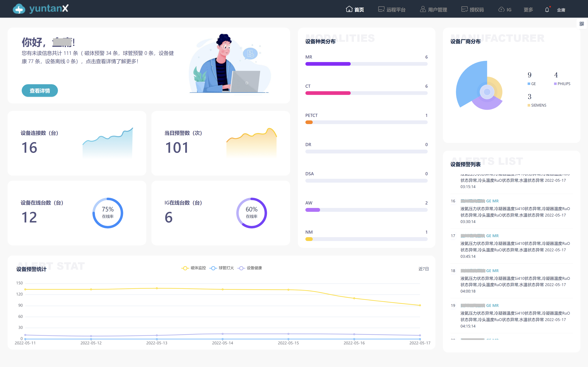Open the QR code icon at right edge
The width and height of the screenshot is (588, 367).
[582, 24]
